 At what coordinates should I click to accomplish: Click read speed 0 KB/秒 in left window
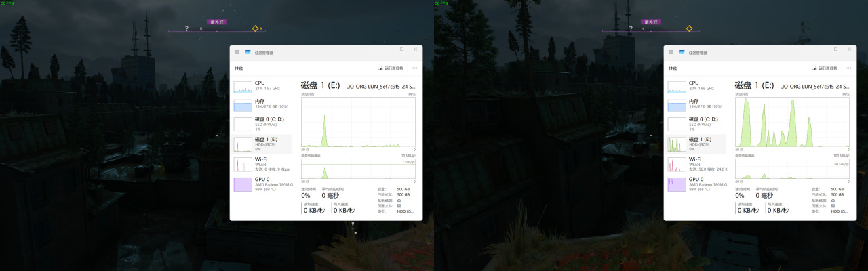tap(314, 210)
